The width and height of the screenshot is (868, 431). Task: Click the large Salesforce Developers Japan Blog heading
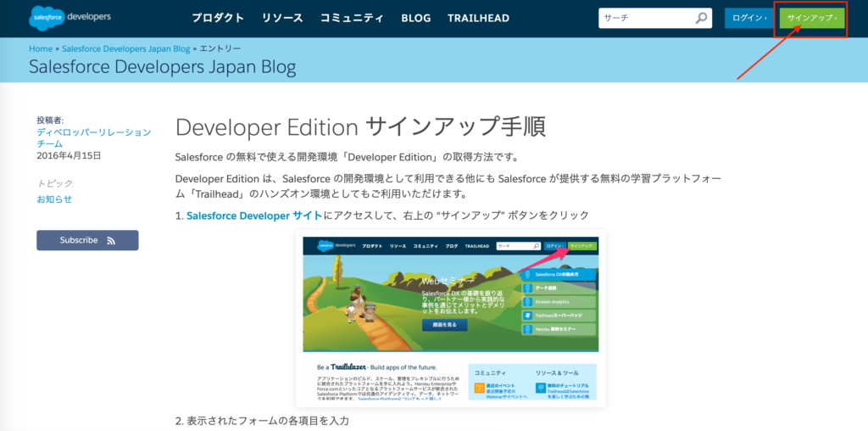click(x=162, y=67)
